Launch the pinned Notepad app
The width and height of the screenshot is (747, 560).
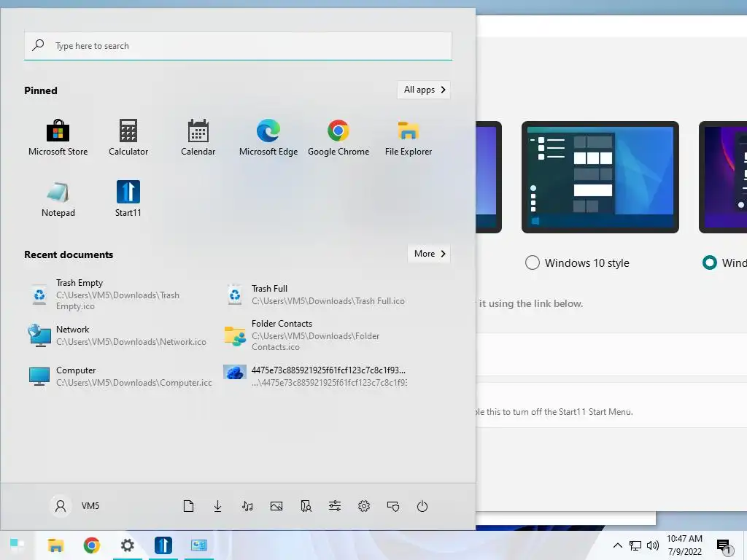click(58, 199)
